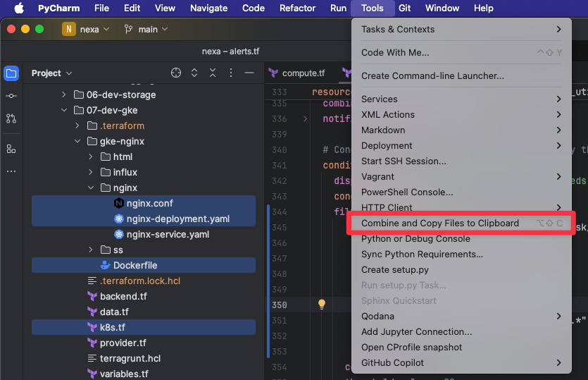Open the Project tool window icon
The height and width of the screenshot is (380, 588).
click(x=11, y=73)
